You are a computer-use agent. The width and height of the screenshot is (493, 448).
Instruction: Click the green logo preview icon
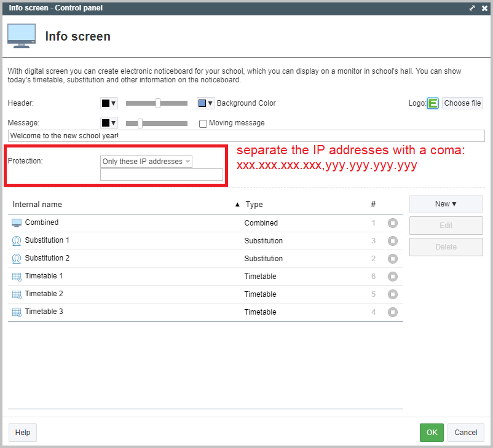point(433,103)
